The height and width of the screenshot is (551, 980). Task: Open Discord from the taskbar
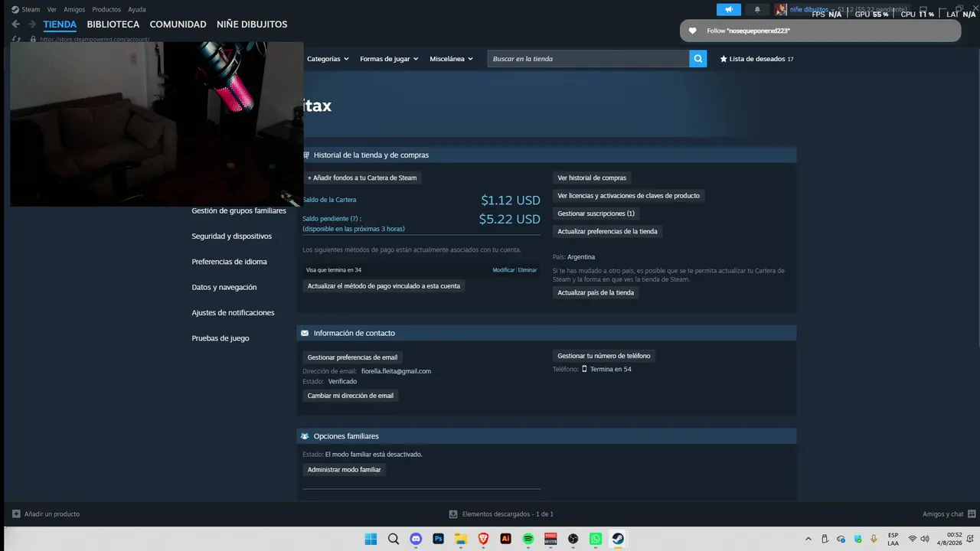pos(416,539)
